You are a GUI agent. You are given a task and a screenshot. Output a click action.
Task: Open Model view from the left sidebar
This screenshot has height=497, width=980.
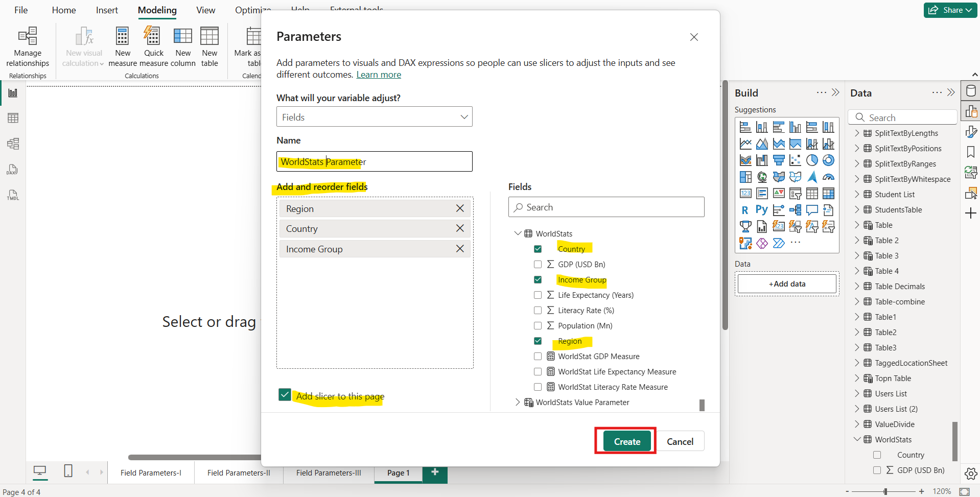(x=13, y=144)
